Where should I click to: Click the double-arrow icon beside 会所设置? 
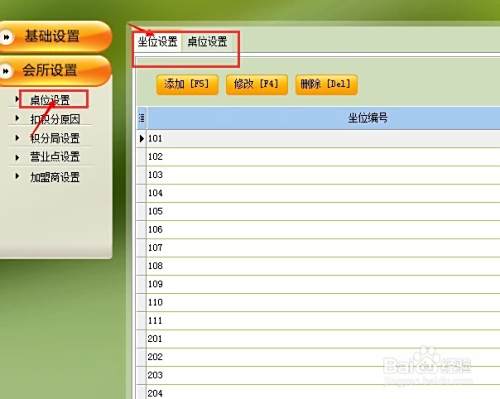click(x=6, y=71)
